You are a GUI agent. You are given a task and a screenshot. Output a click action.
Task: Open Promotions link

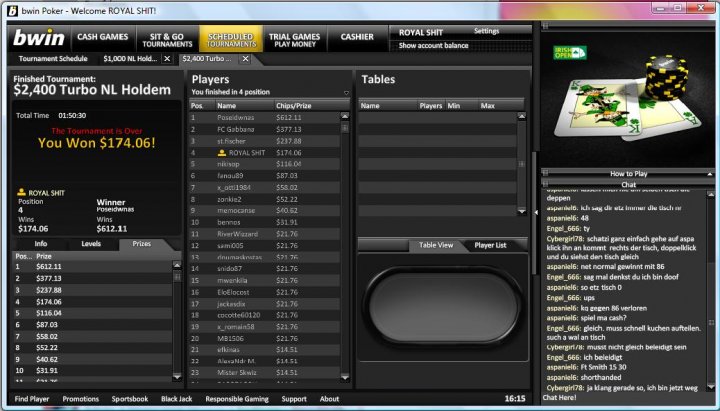click(81, 399)
